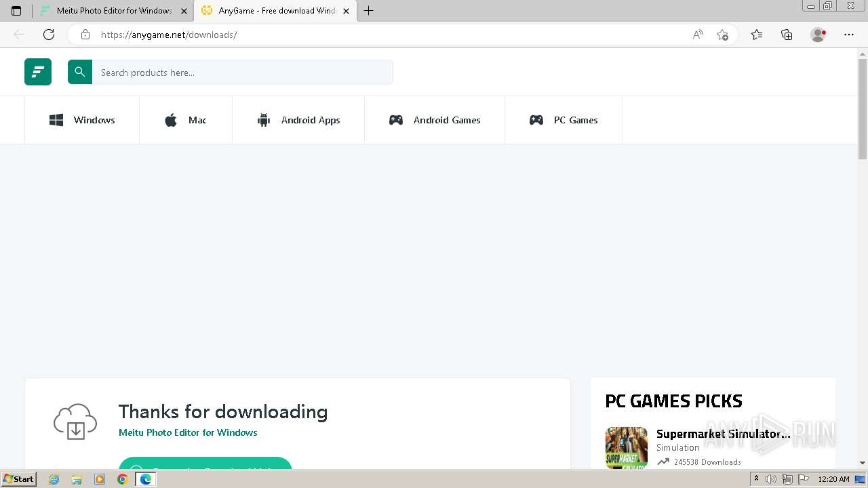Open the PC Games category
This screenshot has width=868, height=488.
click(x=564, y=120)
